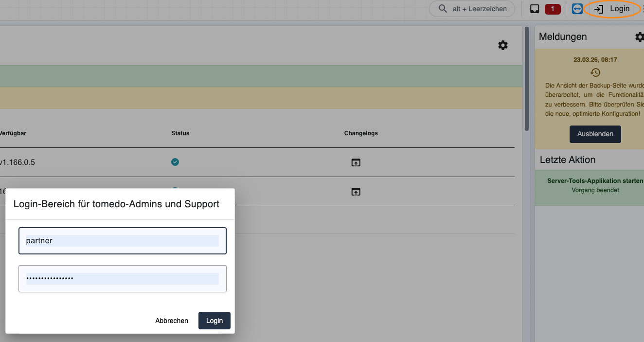Dismiss the message with Ausblenden button
The image size is (644, 342).
(595, 134)
